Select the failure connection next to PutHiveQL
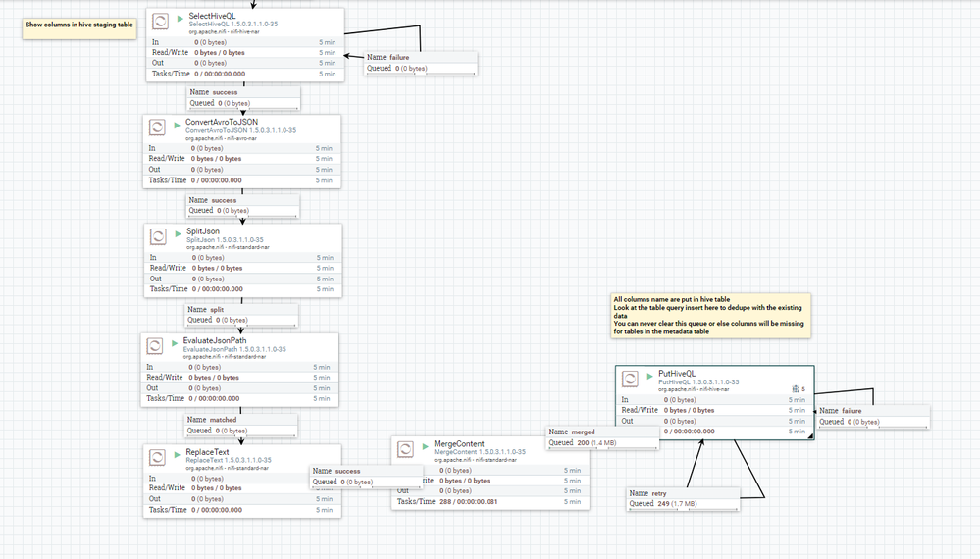The height and width of the screenshot is (559, 980). pos(873,417)
